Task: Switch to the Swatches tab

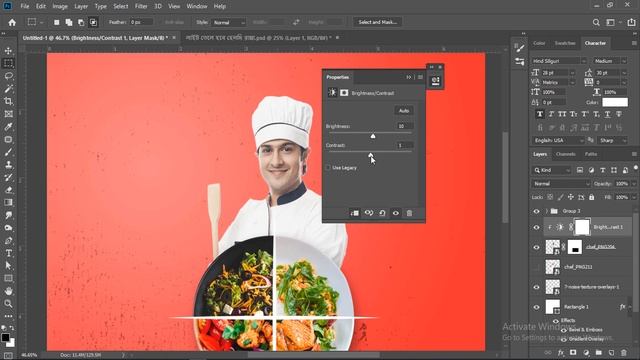Action: (565, 43)
